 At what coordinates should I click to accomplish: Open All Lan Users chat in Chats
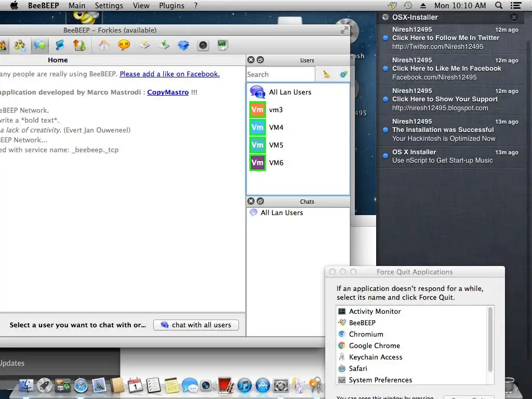[298, 212]
